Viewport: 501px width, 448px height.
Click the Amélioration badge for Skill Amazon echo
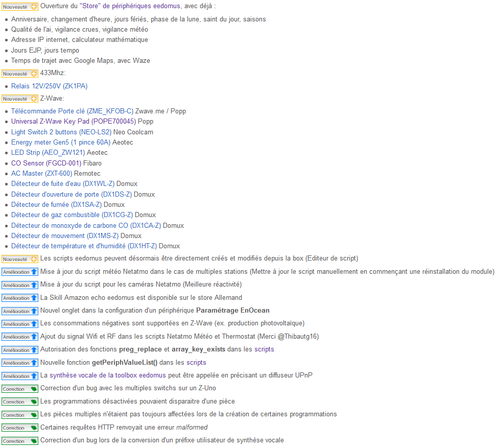point(20,298)
